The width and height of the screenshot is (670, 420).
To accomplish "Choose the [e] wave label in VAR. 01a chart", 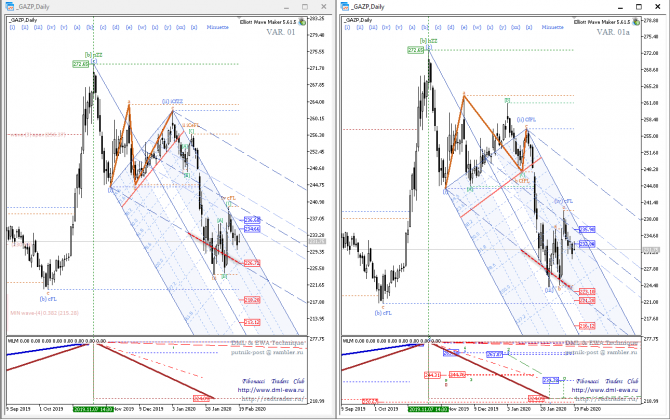I will (x=464, y=27).
